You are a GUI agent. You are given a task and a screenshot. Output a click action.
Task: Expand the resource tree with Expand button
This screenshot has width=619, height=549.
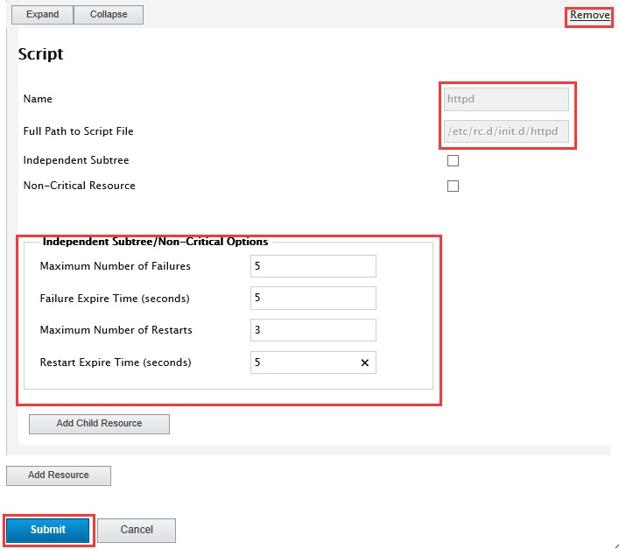42,15
